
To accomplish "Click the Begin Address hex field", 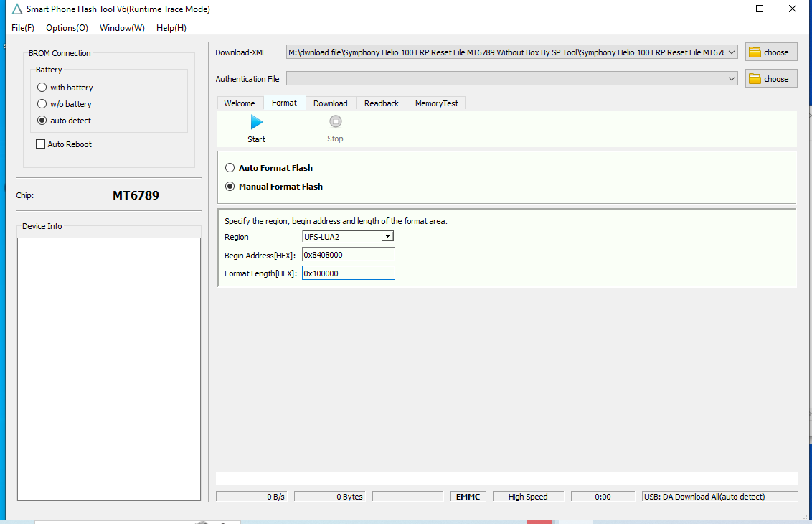I will point(348,255).
